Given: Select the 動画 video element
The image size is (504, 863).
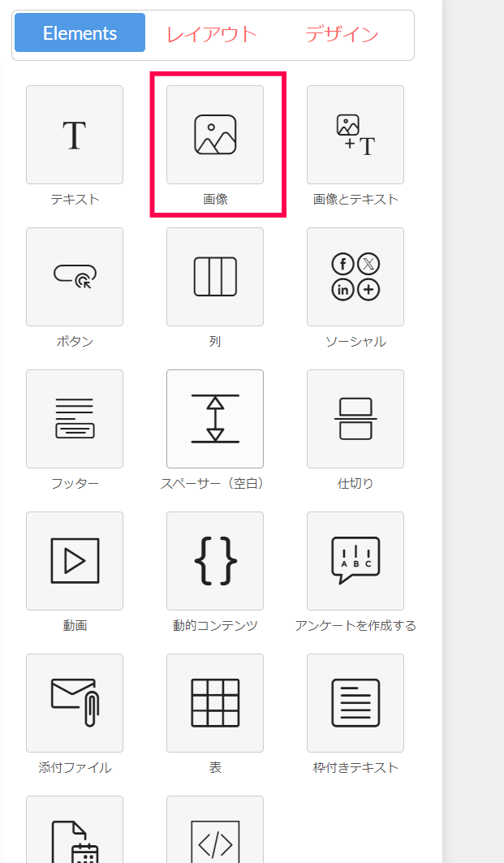Looking at the screenshot, I should point(75,561).
